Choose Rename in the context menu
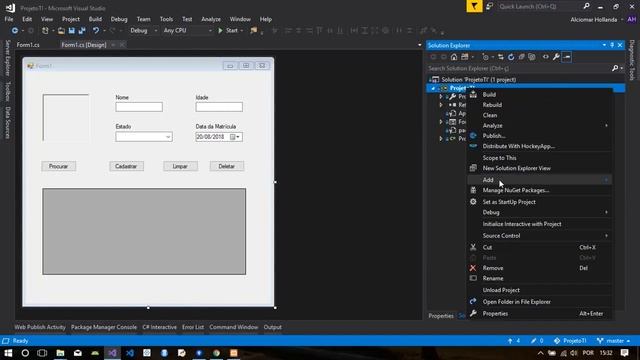Image resolution: width=640 pixels, height=360 pixels. tap(539, 278)
